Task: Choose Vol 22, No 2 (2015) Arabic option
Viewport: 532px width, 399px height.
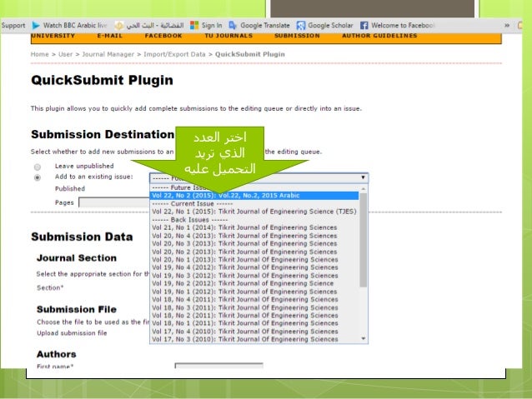Action: 254,196
